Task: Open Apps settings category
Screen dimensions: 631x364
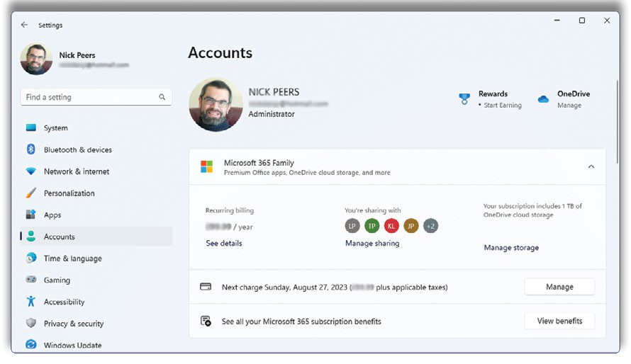Action: pyautogui.click(x=96, y=215)
